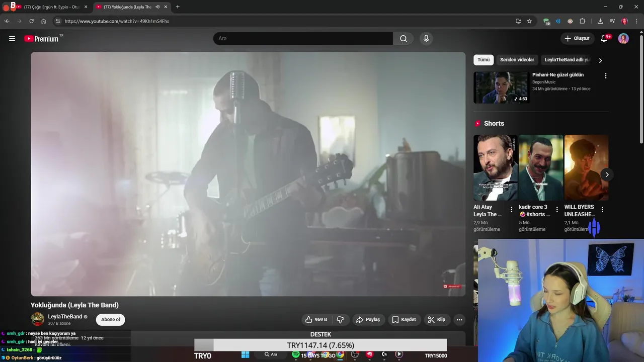644x362 pixels.
Task: Open the LeylaTheBand channel avatar
Action: (37, 319)
